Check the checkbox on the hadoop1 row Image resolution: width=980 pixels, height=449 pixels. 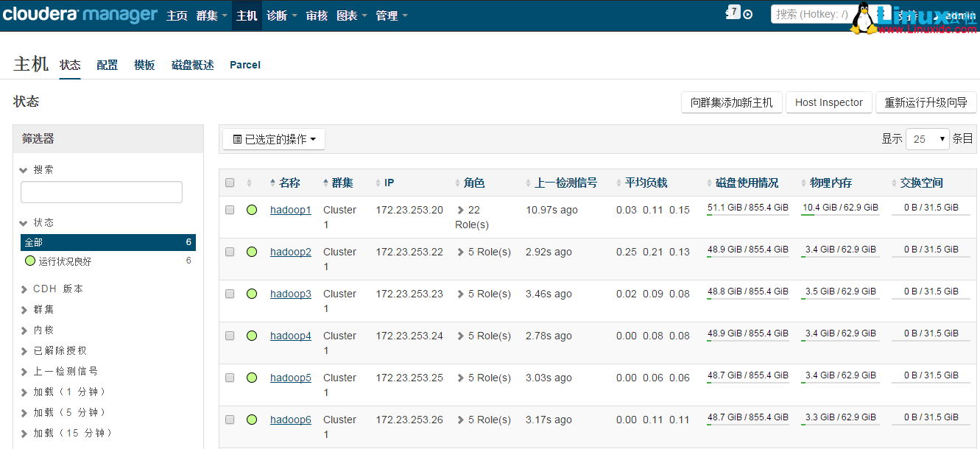click(x=229, y=209)
